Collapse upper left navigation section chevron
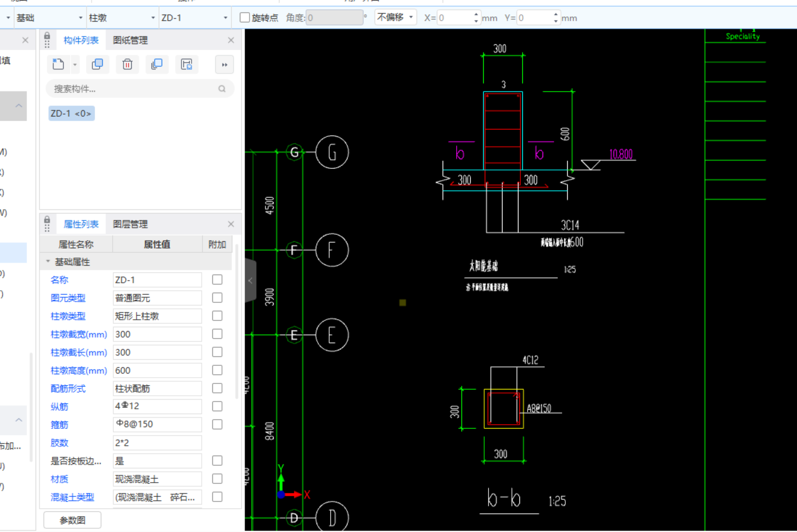The height and width of the screenshot is (532, 797). (x=19, y=105)
